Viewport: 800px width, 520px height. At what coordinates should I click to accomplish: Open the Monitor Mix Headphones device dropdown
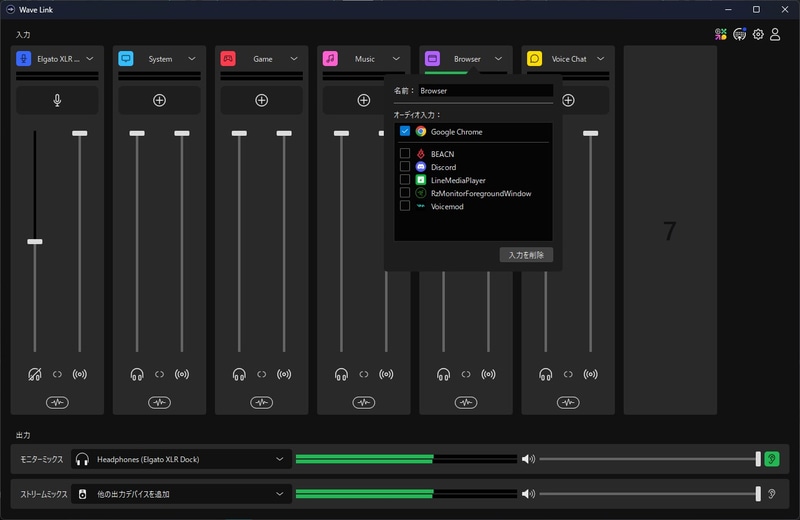coord(182,459)
